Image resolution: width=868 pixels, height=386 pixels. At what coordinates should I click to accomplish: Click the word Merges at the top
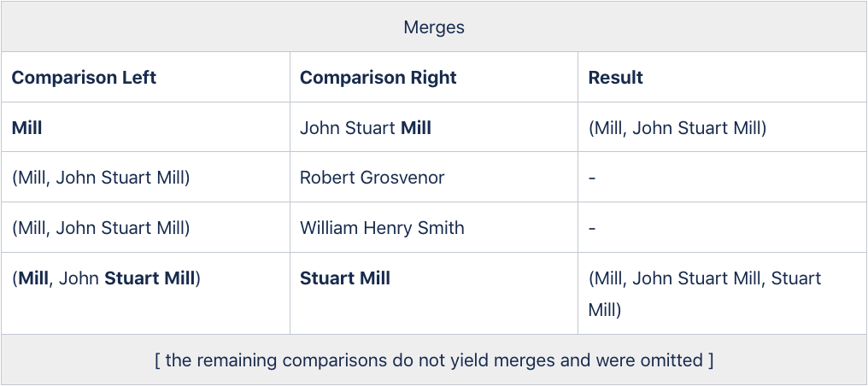[434, 27]
